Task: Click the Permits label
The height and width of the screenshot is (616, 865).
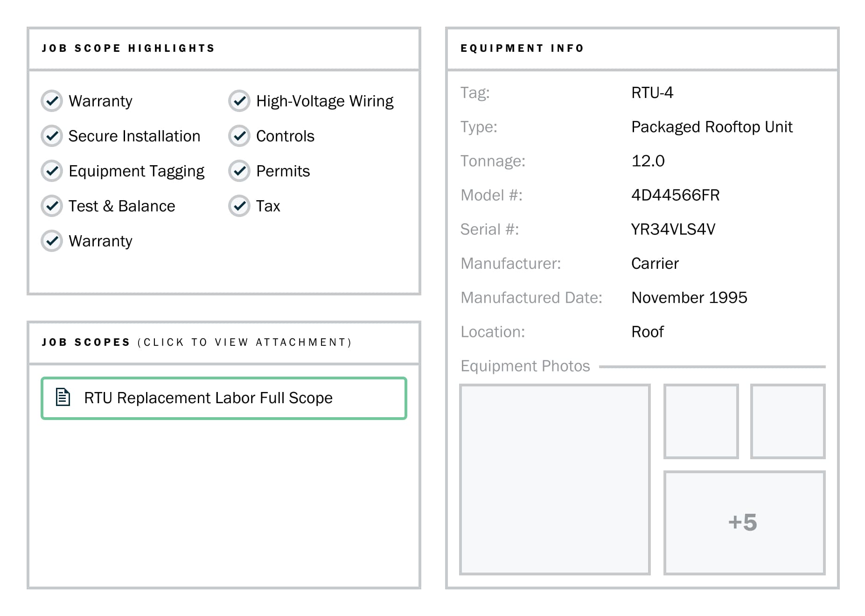Action: coord(283,171)
